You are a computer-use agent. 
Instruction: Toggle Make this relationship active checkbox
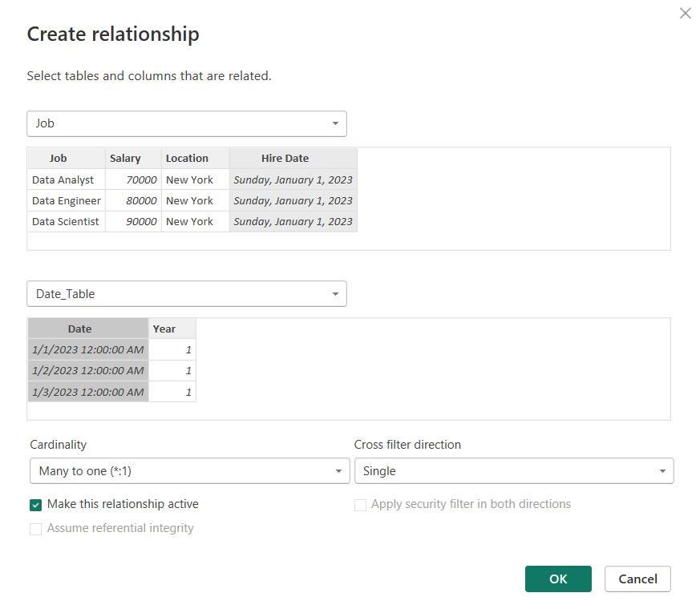point(36,505)
